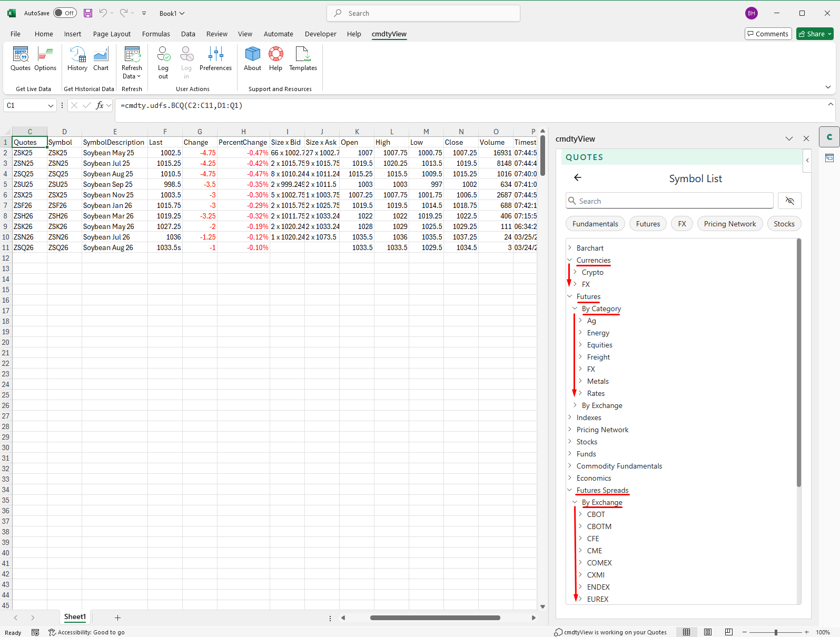Open the Quotes tool in ribbon

(21, 59)
